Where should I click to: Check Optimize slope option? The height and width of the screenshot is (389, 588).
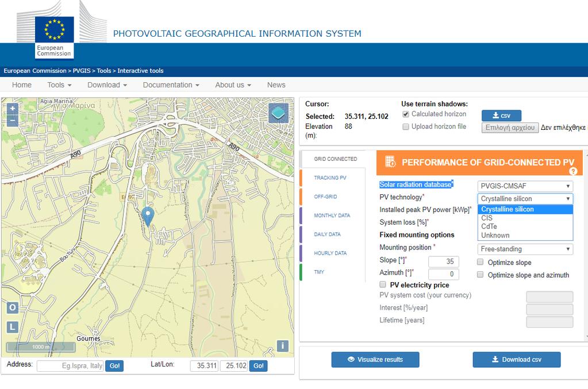[x=480, y=262]
